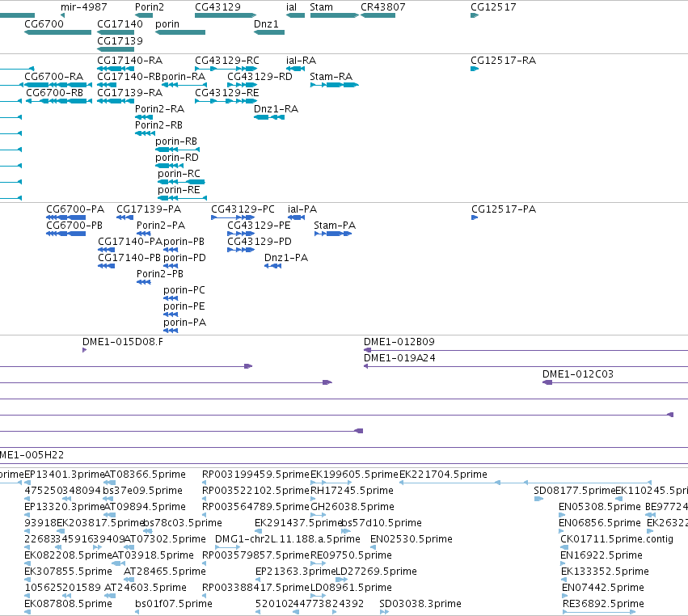The height and width of the screenshot is (616, 688).
Task: Click EST DMG1-chr2L.11.188.a.5prime
Action: pos(287,539)
